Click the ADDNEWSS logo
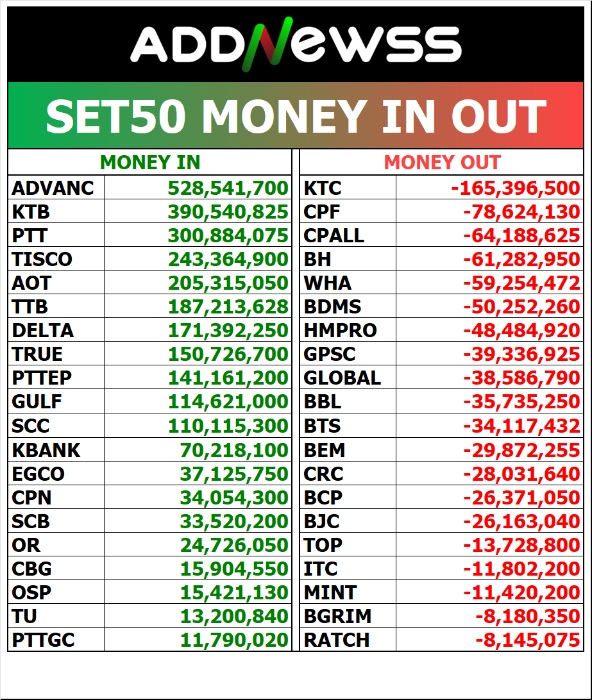 point(296,45)
